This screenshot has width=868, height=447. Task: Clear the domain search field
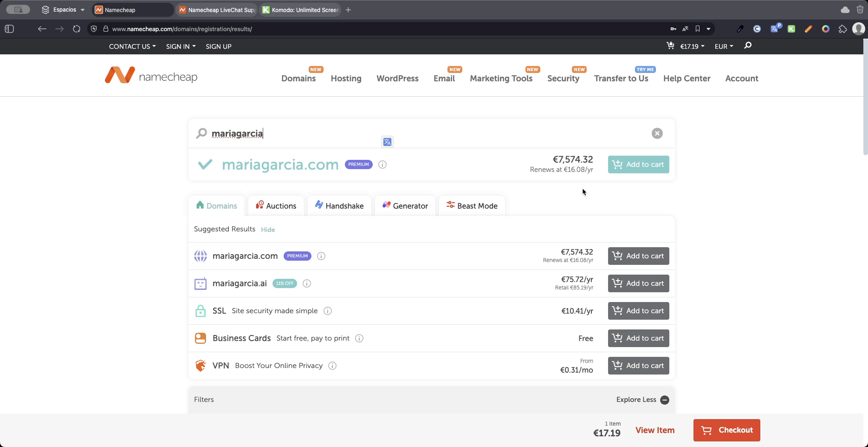(x=657, y=133)
